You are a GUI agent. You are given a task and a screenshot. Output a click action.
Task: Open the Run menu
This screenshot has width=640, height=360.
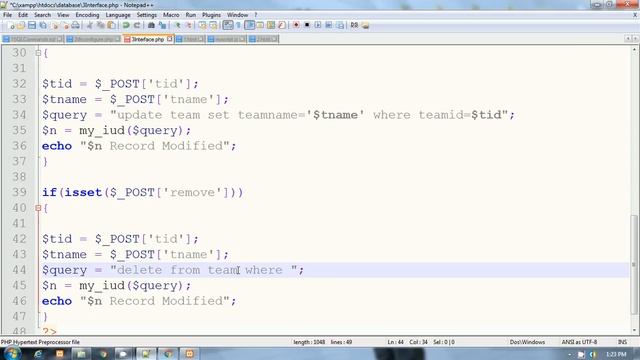click(x=191, y=15)
